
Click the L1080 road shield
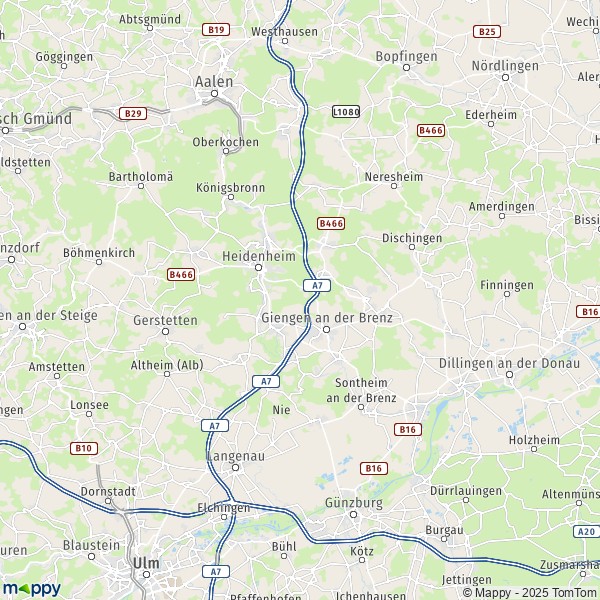coord(346,111)
